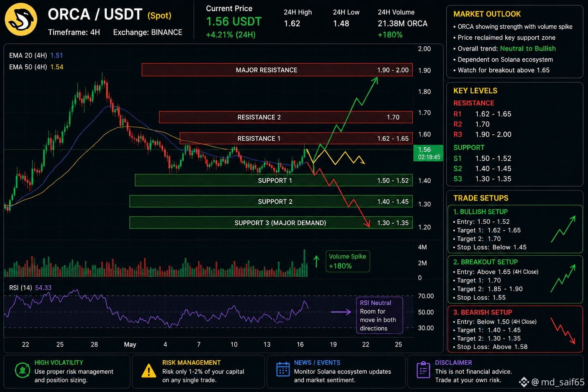Click the 2.00 price axis label
This screenshot has height=392, width=588.
pos(424,49)
